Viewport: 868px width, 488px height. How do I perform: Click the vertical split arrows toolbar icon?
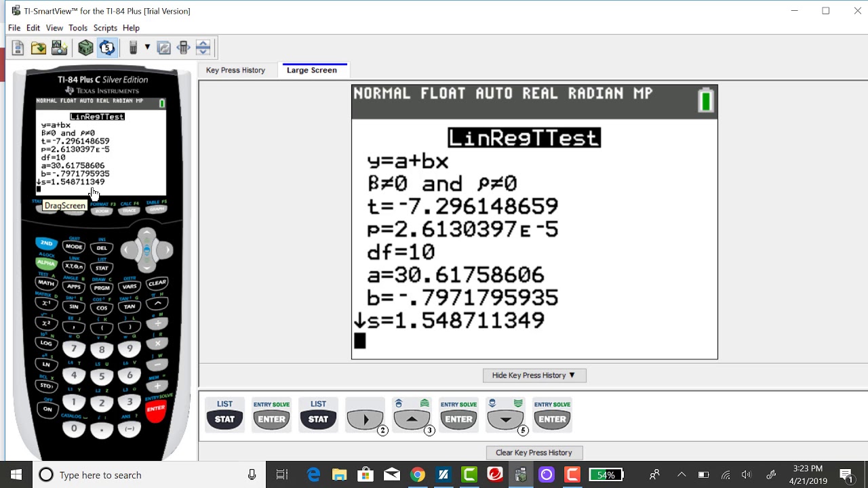pos(203,47)
